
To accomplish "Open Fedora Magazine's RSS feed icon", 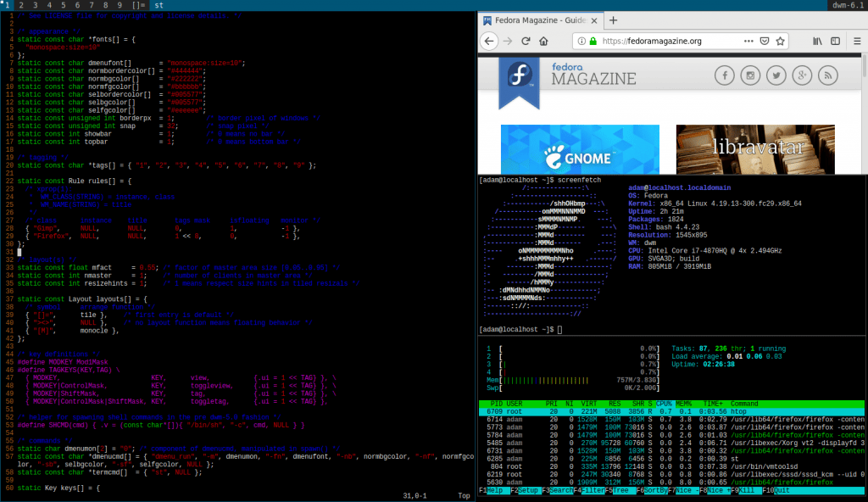I will coord(830,77).
